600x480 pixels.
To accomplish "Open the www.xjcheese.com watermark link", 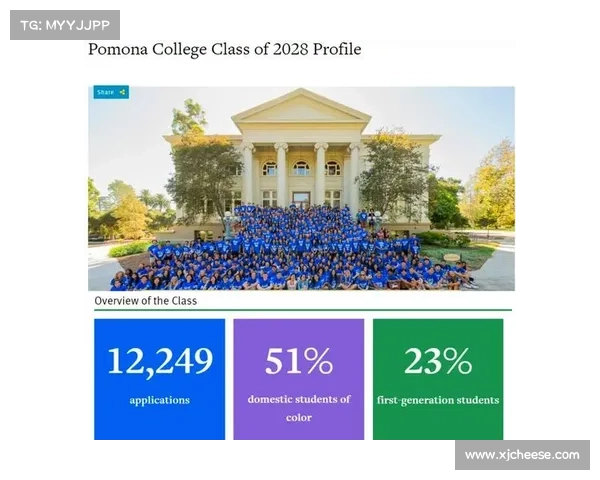I will click(522, 455).
